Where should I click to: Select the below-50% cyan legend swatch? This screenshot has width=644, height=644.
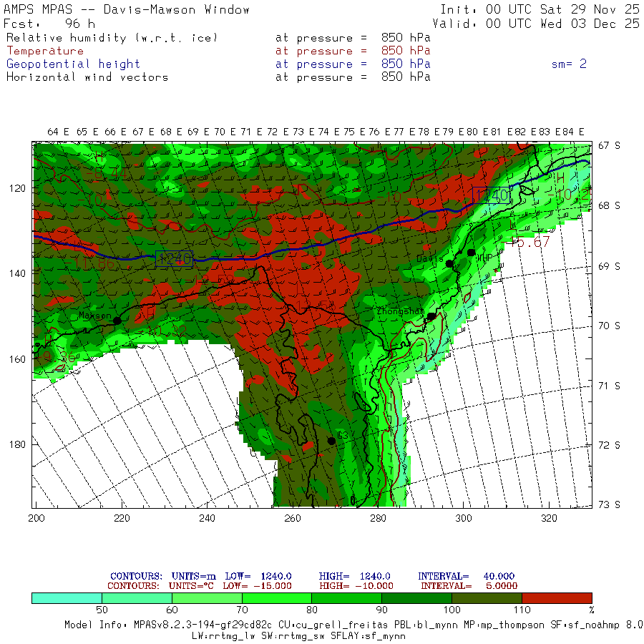pyautogui.click(x=67, y=598)
